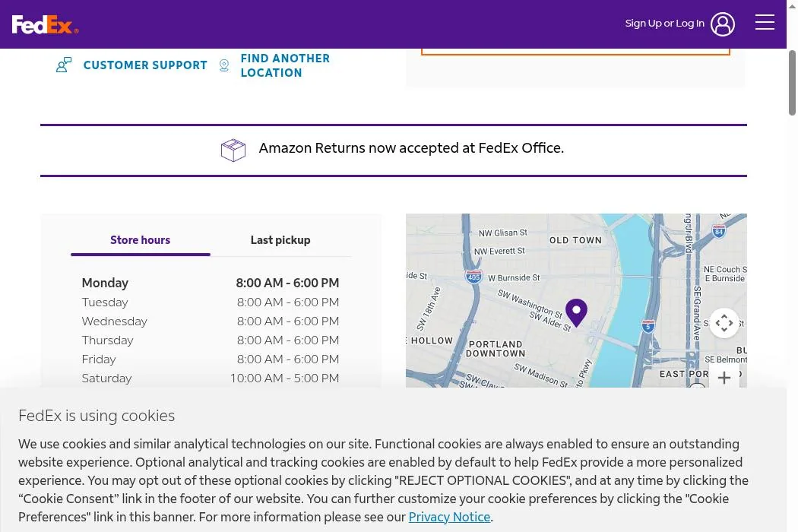Switch to the Store hours tab
The width and height of the screenshot is (798, 532).
coord(140,240)
